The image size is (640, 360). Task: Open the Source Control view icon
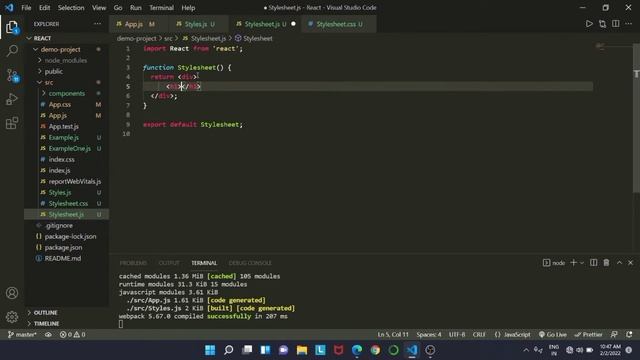point(12,75)
